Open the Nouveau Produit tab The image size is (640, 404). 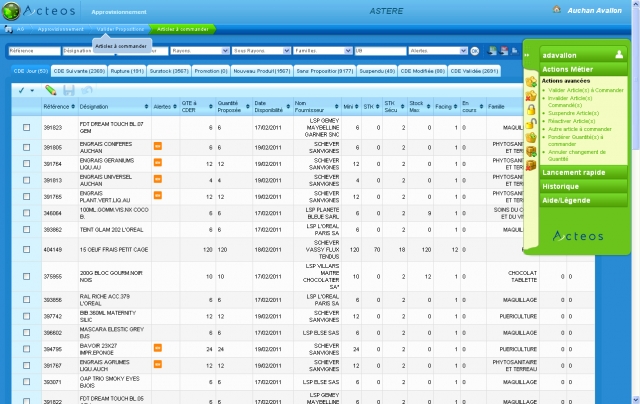click(262, 71)
